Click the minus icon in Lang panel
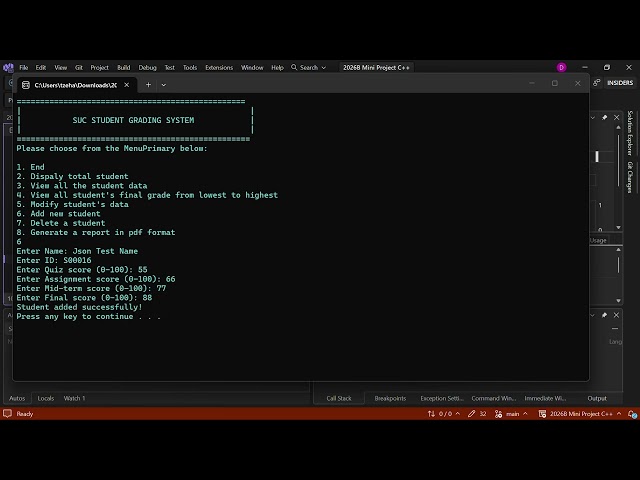The width and height of the screenshot is (640, 480). [615, 328]
